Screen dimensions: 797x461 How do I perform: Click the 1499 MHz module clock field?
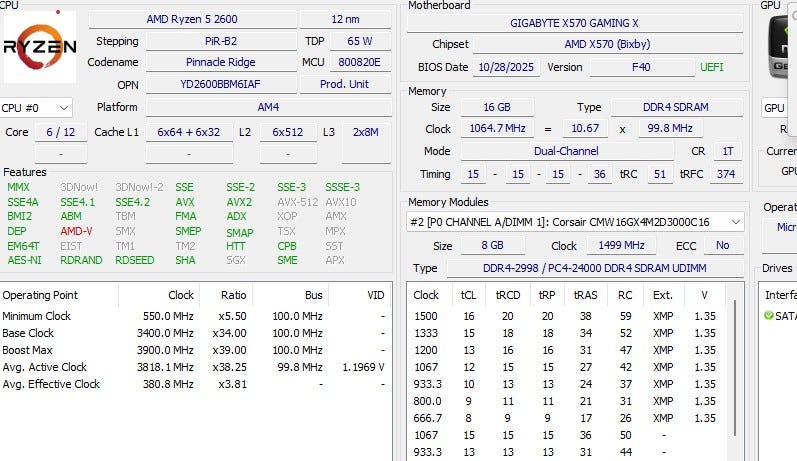pos(622,245)
